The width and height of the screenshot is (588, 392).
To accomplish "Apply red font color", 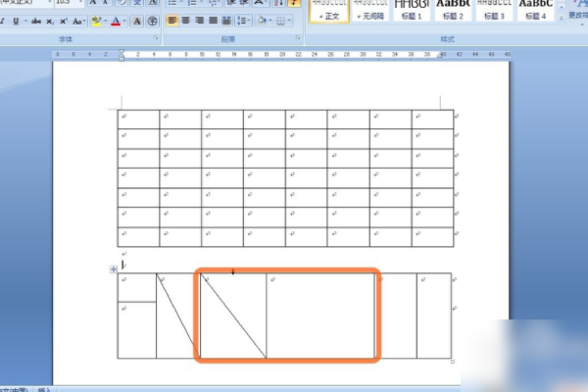I will (116, 22).
